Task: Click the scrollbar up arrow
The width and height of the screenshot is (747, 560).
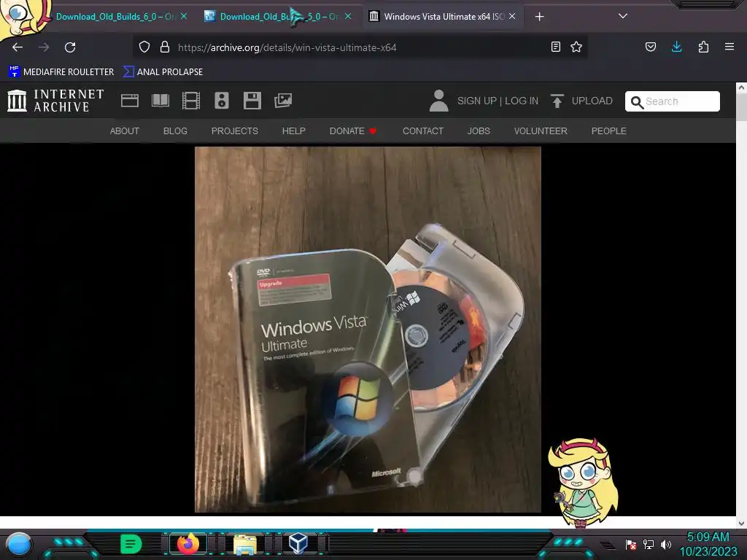Action: (741, 87)
